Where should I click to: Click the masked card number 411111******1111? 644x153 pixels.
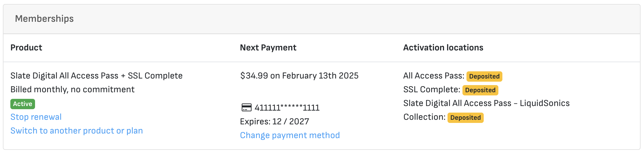pos(287,108)
